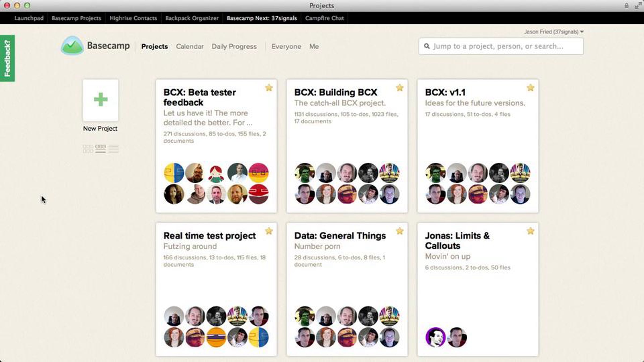
Task: Switch to plain list view icon
Action: (x=114, y=149)
